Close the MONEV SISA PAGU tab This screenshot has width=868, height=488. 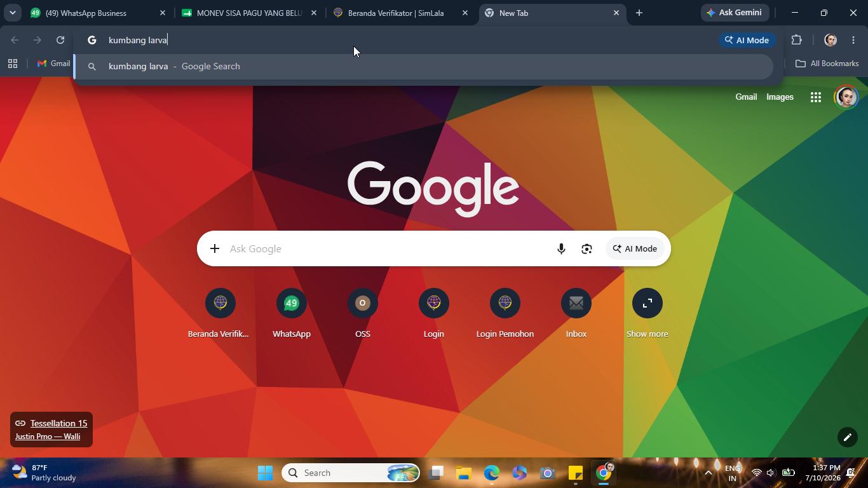[314, 13]
